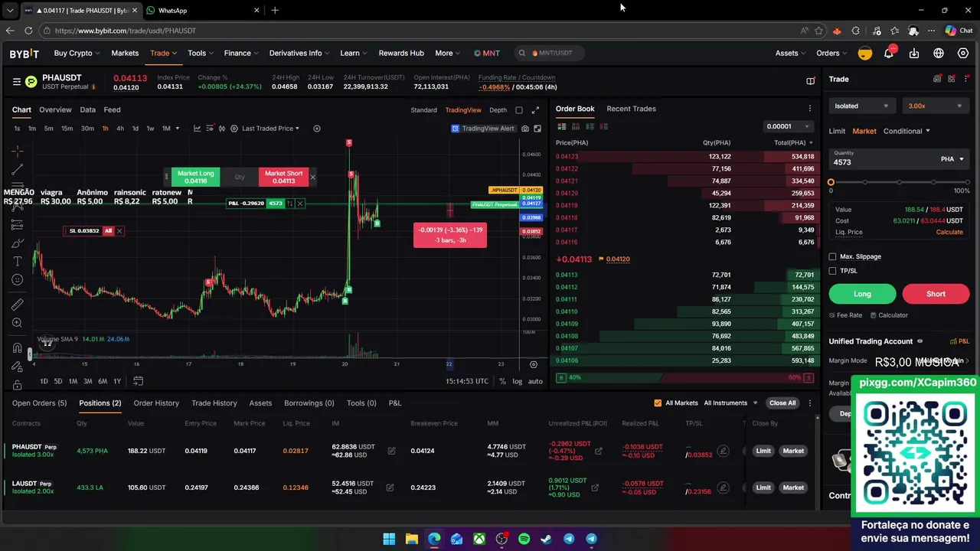Open Calculator in trade panel

coord(888,315)
